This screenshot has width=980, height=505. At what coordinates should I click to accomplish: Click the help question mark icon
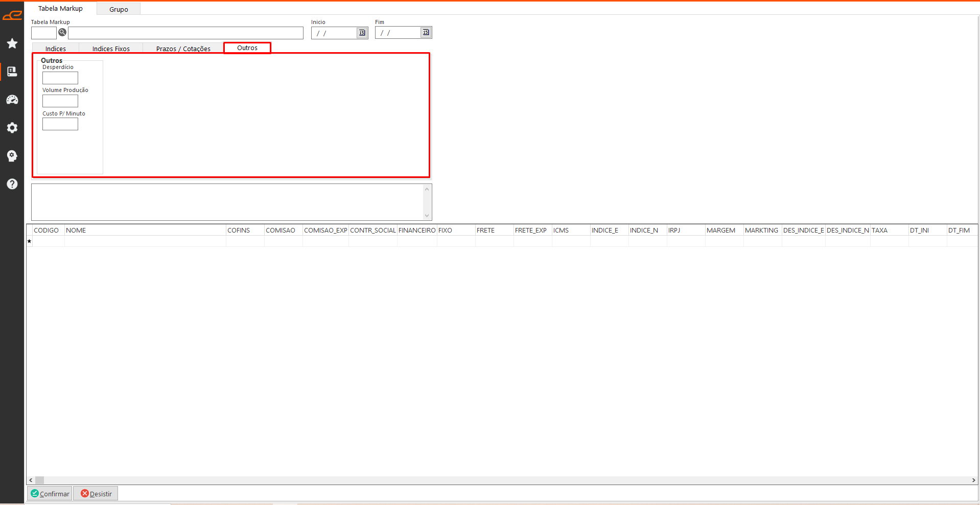point(12,184)
